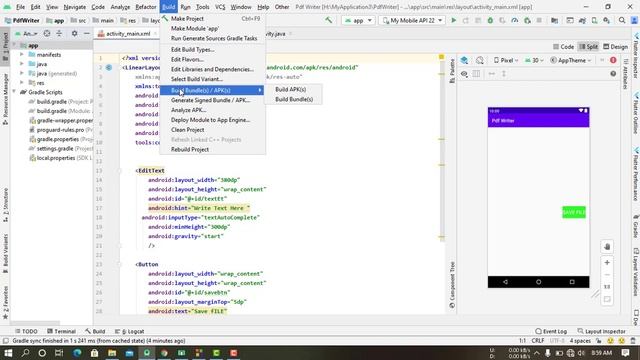Screen dimensions: 640x360
Task: Click the select opened file target icon
Action: [47, 33]
